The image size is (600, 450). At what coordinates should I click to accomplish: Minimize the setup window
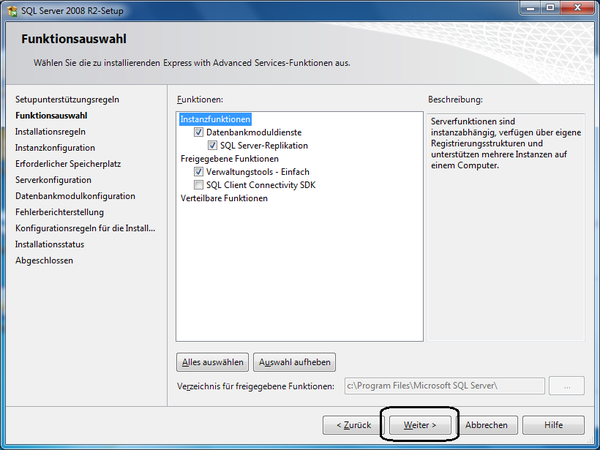pos(530,8)
